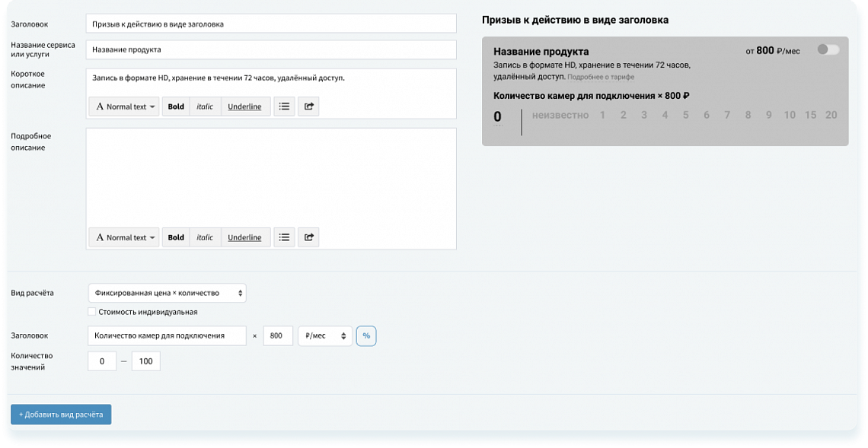The height and width of the screenshot is (448, 868).
Task: Select value 10 on camera count scale
Action: 790,115
